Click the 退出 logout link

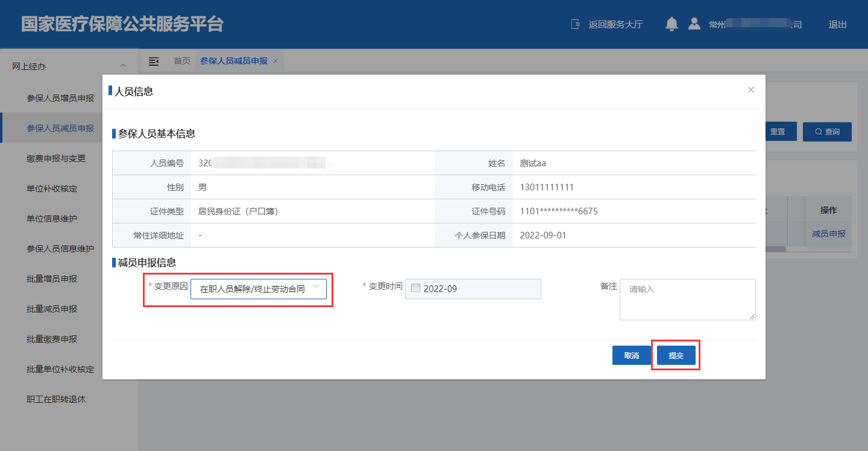click(837, 25)
